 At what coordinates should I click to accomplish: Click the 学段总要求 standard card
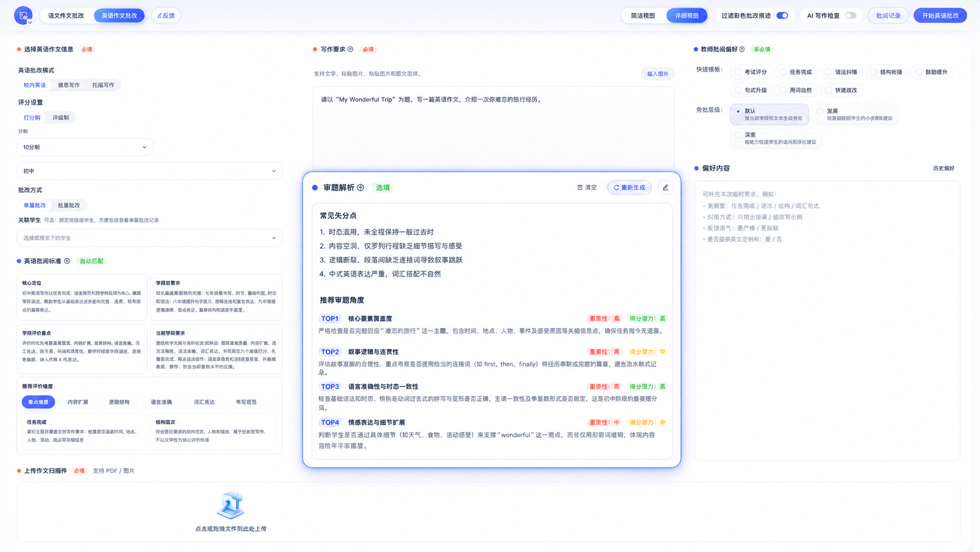(x=216, y=297)
